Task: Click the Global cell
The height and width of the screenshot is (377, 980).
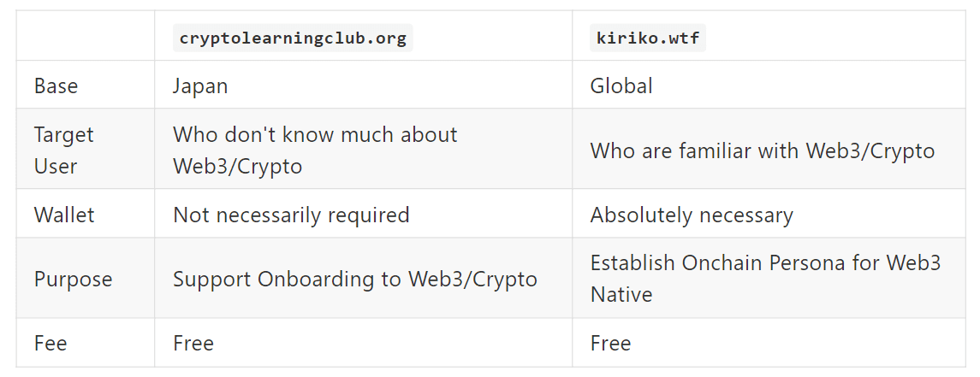Action: (621, 86)
